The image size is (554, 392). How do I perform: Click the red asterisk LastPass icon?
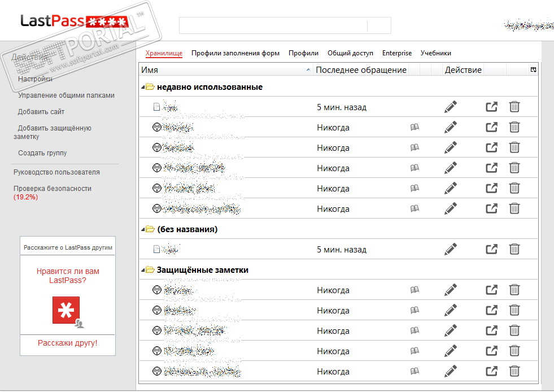(x=66, y=310)
